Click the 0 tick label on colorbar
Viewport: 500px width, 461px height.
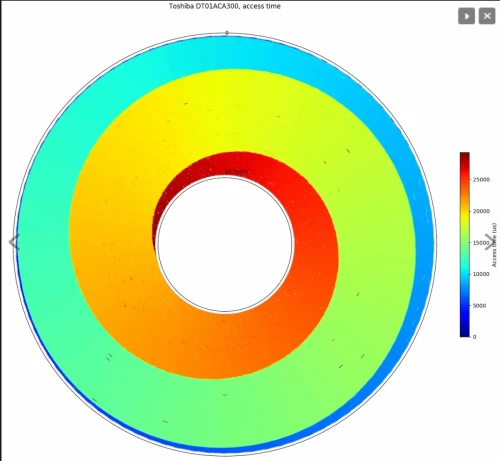click(x=474, y=337)
